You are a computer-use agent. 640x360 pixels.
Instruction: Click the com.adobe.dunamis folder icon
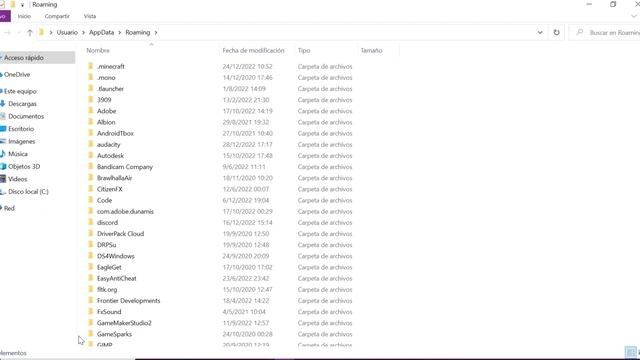click(91, 211)
